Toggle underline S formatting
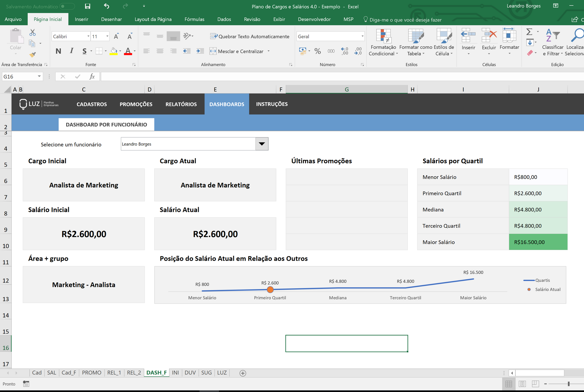This screenshot has height=392, width=584. [x=84, y=51]
